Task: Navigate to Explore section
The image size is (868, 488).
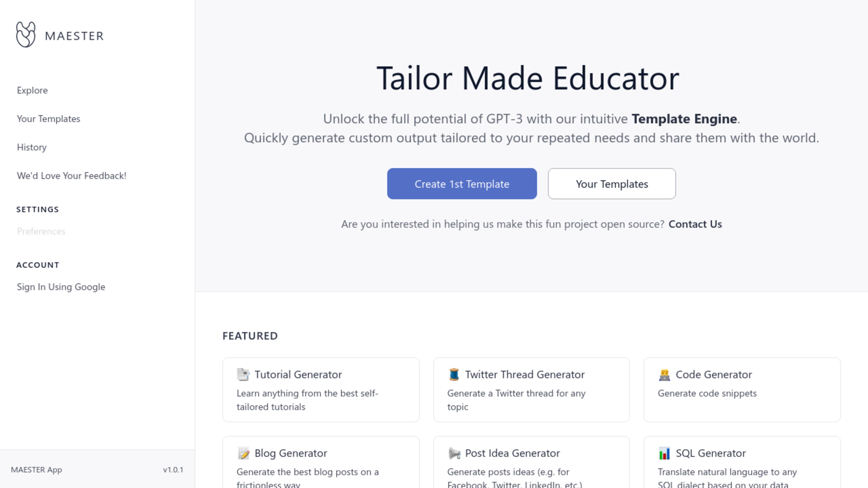Action: (32, 90)
